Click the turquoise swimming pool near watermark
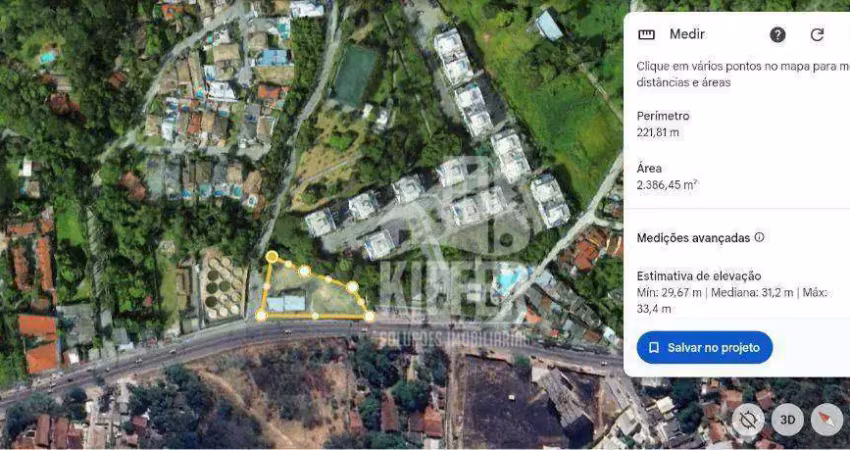The height and width of the screenshot is (450, 850). point(507,280)
